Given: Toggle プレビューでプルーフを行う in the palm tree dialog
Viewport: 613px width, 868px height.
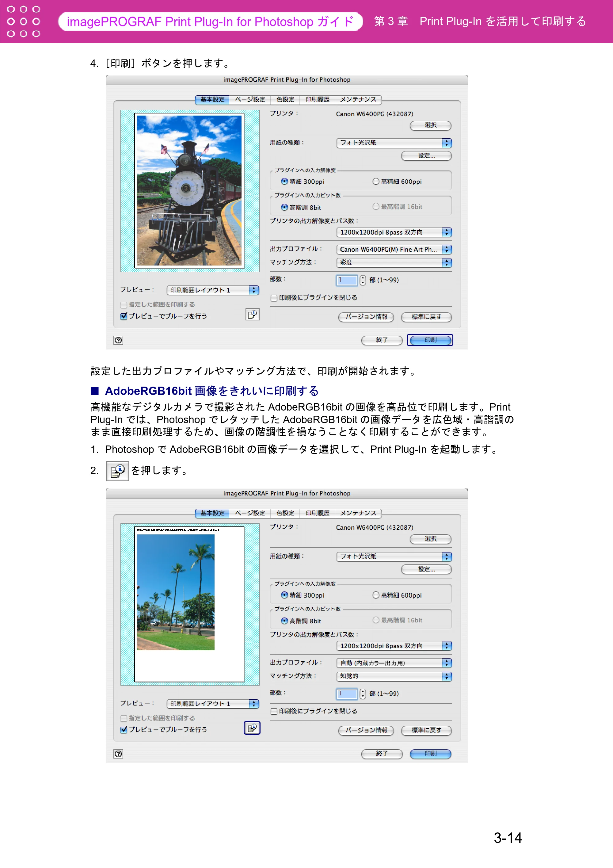Looking at the screenshot, I should (x=124, y=730).
